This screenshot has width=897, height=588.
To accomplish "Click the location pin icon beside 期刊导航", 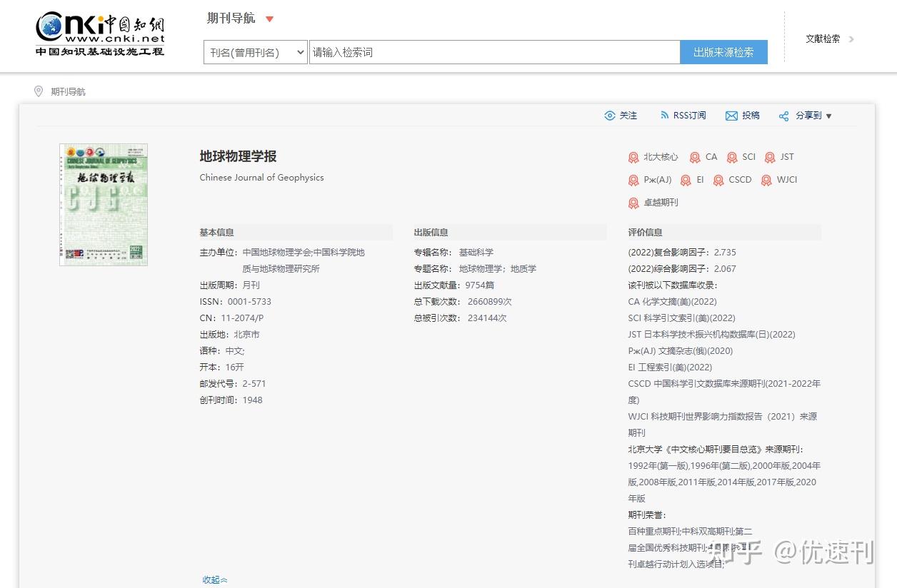I will pyautogui.click(x=39, y=91).
